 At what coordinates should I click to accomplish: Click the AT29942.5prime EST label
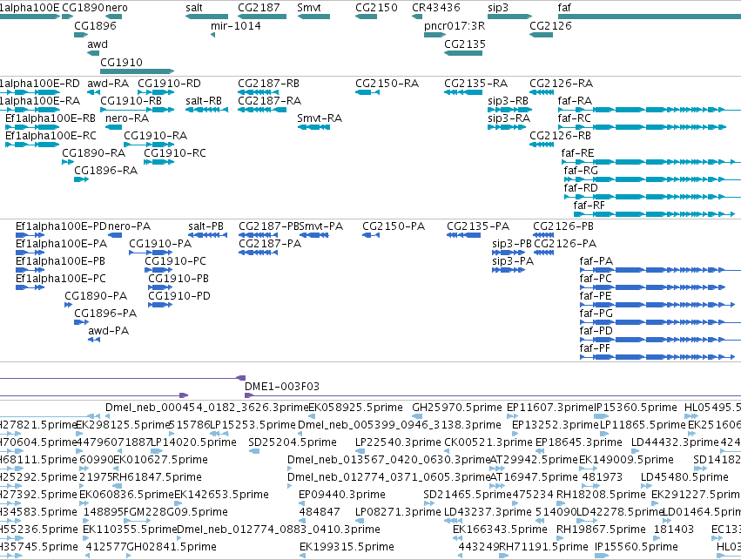point(534,461)
